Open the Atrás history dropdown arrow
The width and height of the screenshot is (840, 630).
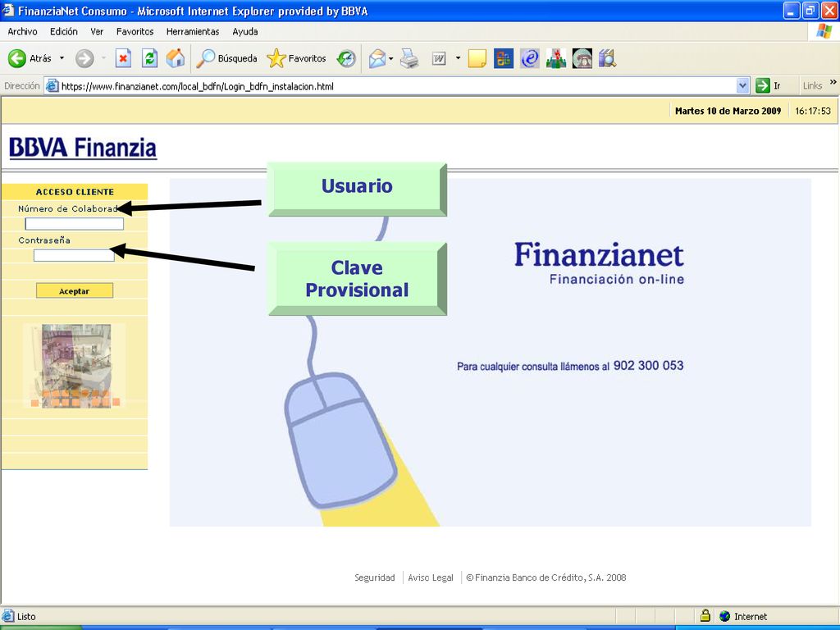[x=62, y=58]
